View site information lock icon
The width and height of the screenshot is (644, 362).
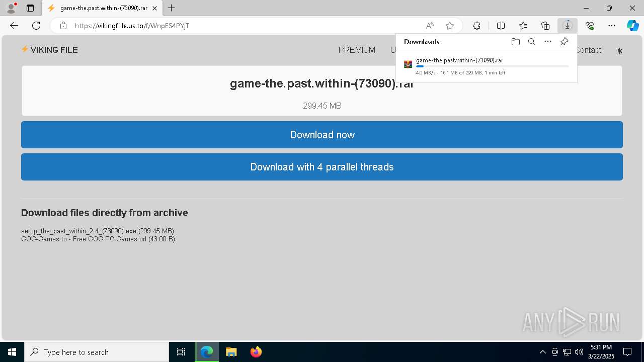(x=63, y=26)
